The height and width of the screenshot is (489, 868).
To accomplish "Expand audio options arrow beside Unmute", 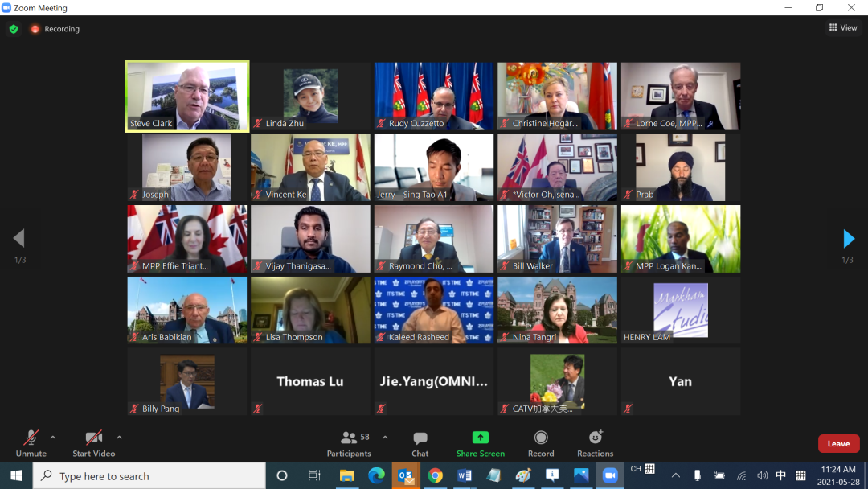I will pyautogui.click(x=53, y=438).
